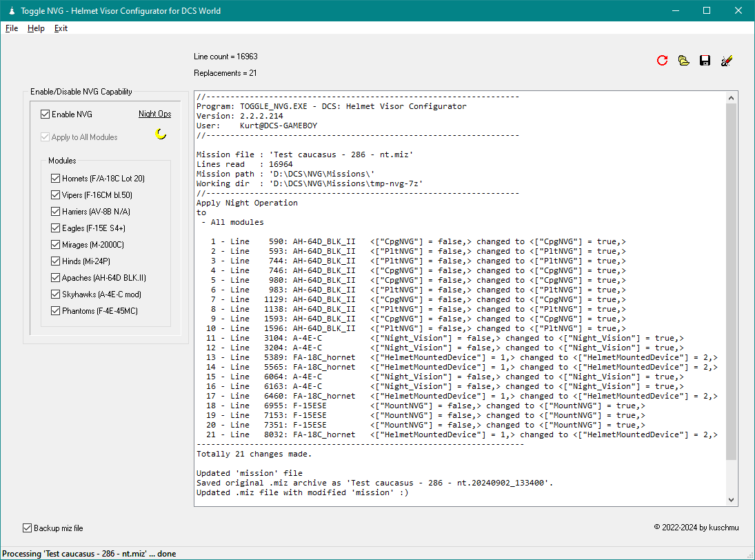Click the yellow crescent moon icon
The height and width of the screenshot is (560, 755).
pyautogui.click(x=161, y=134)
